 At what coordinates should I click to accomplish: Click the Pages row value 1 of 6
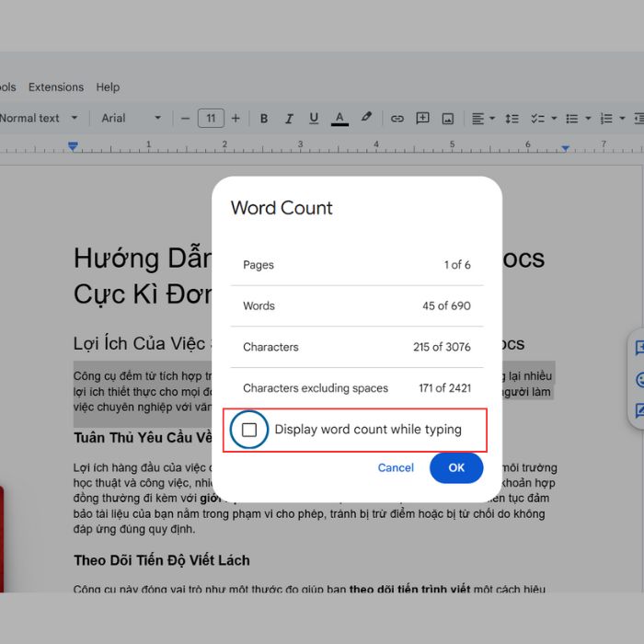457,265
